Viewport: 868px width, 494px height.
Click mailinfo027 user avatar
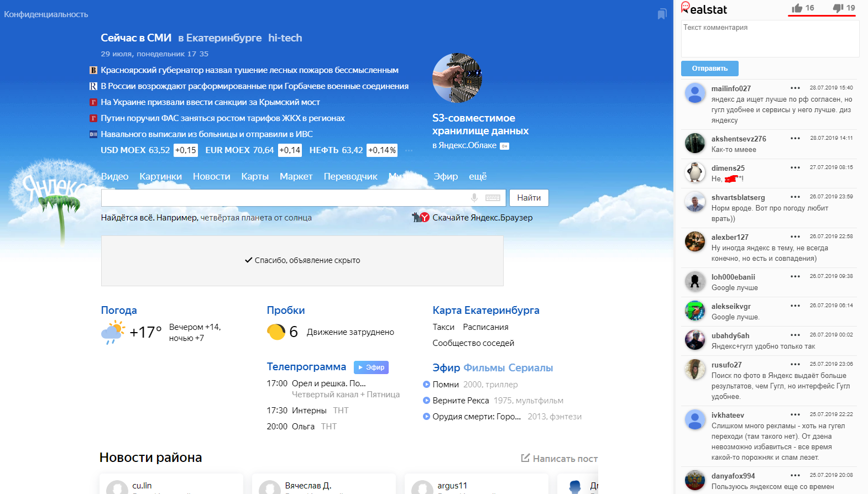point(695,93)
